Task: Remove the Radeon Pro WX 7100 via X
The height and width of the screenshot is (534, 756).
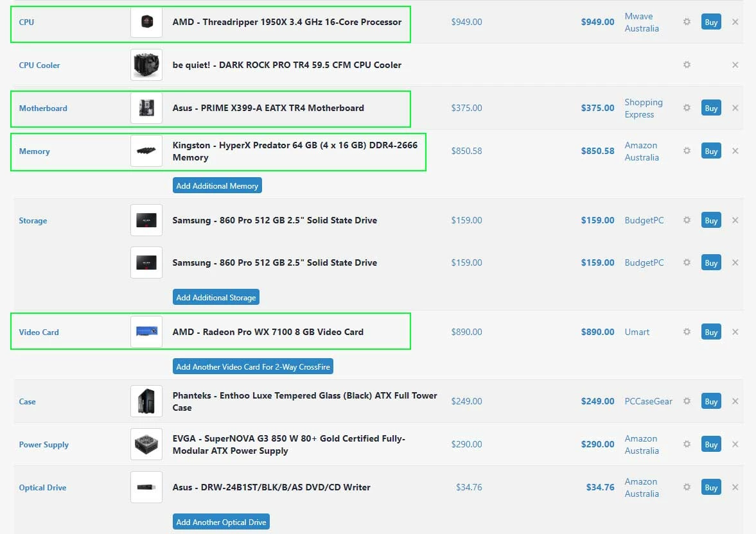Action: click(x=735, y=332)
